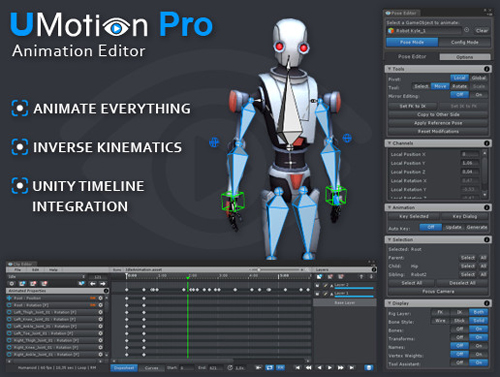Viewport: 500px width, 377px height.
Task: Jump to the first frame playback icon
Action: click(298, 367)
